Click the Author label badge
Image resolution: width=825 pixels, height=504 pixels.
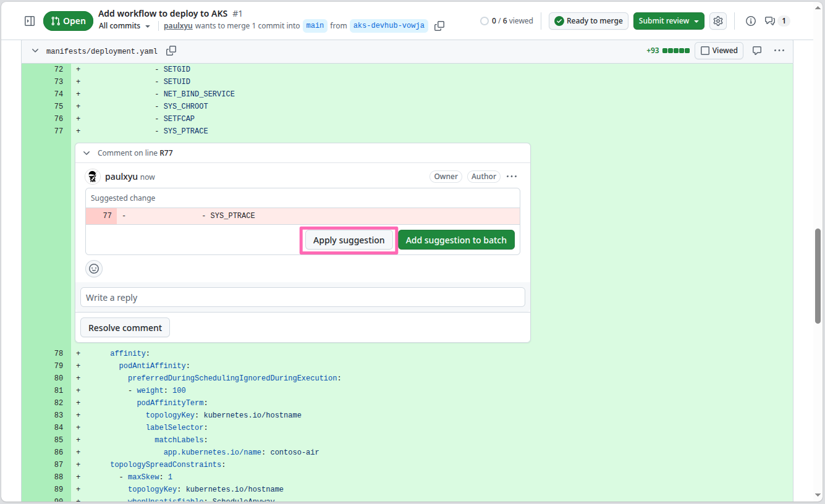click(483, 177)
